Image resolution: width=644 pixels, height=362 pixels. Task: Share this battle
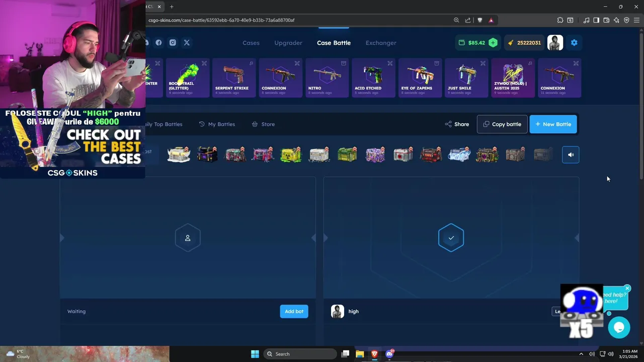[x=457, y=124]
